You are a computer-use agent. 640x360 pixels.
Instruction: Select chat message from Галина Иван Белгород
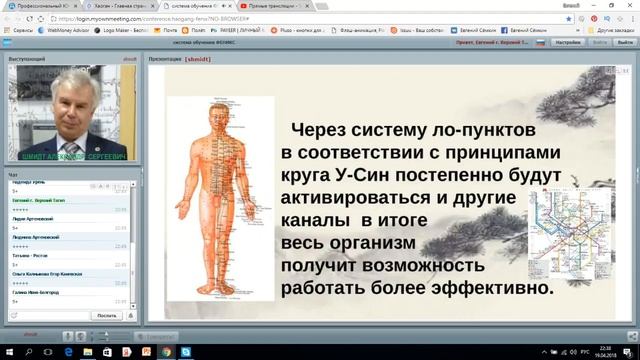coord(69,297)
